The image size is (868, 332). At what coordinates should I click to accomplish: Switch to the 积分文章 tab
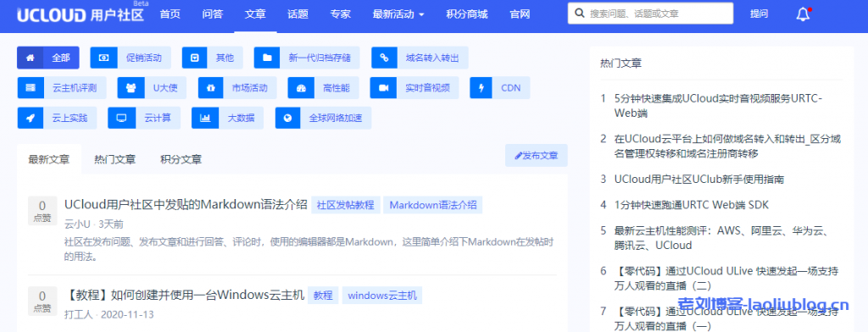click(x=181, y=160)
